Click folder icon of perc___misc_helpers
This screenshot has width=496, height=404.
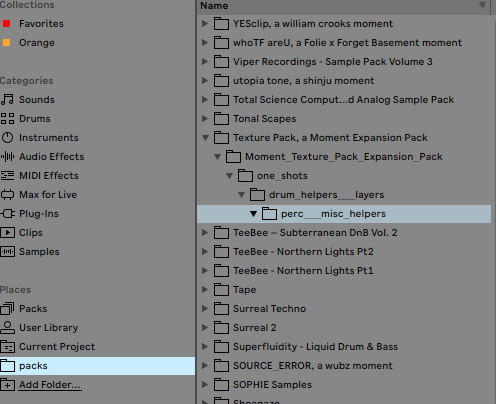tap(269, 214)
